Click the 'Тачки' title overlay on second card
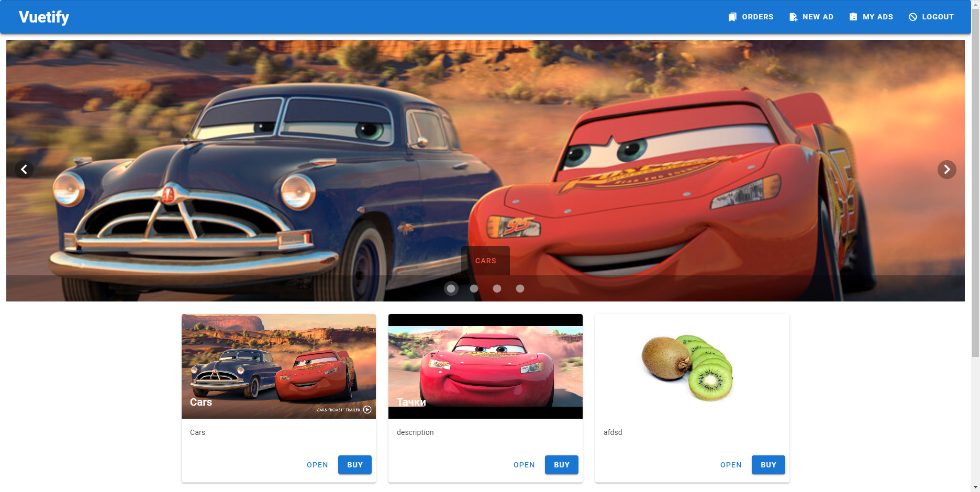 [x=411, y=402]
